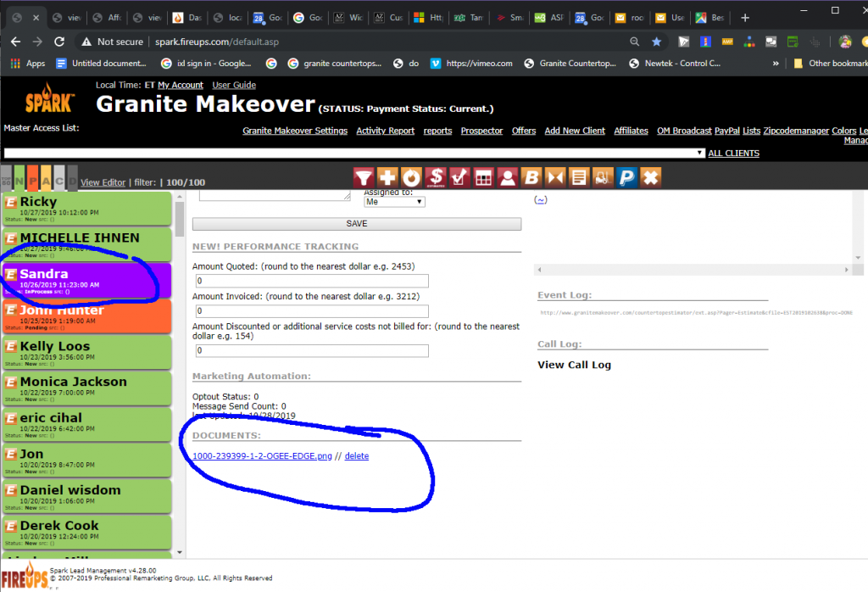Open the Assigned to dropdown

(394, 202)
